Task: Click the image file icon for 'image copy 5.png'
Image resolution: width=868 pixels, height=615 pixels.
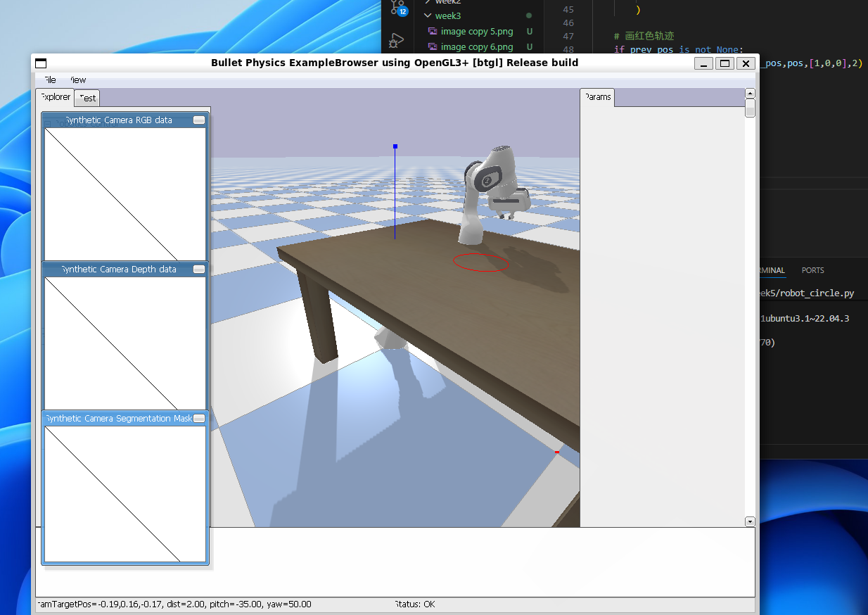Action: pos(433,32)
